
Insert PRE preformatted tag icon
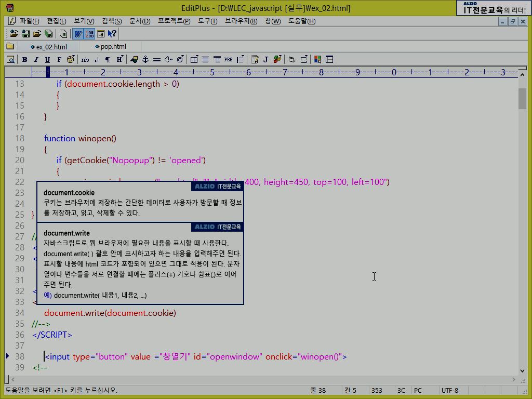click(x=229, y=60)
